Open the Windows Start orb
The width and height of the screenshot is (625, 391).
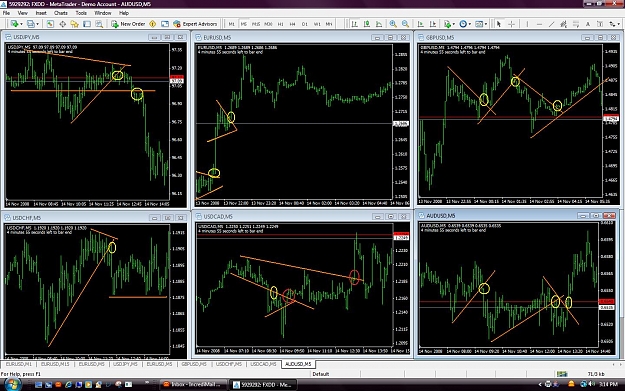tap(12, 385)
